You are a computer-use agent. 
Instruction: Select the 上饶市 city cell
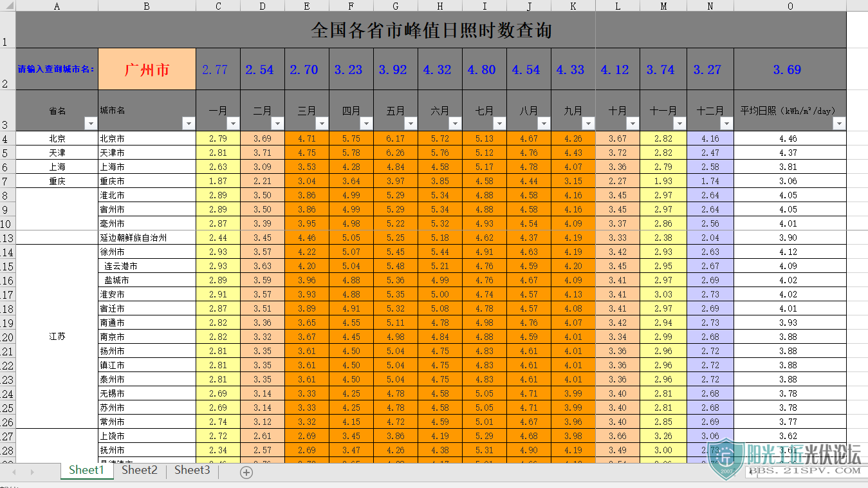point(147,436)
